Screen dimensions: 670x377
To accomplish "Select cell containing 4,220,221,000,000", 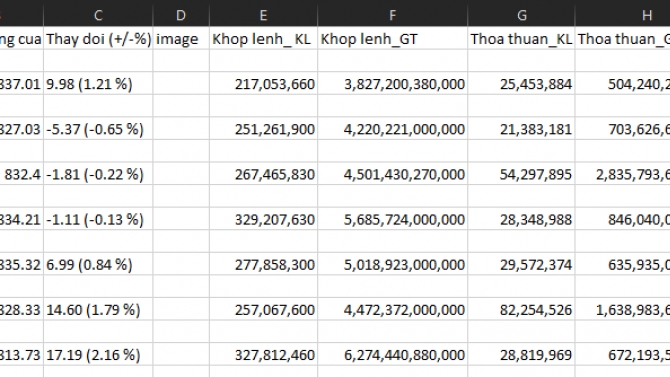I will 393,129.
